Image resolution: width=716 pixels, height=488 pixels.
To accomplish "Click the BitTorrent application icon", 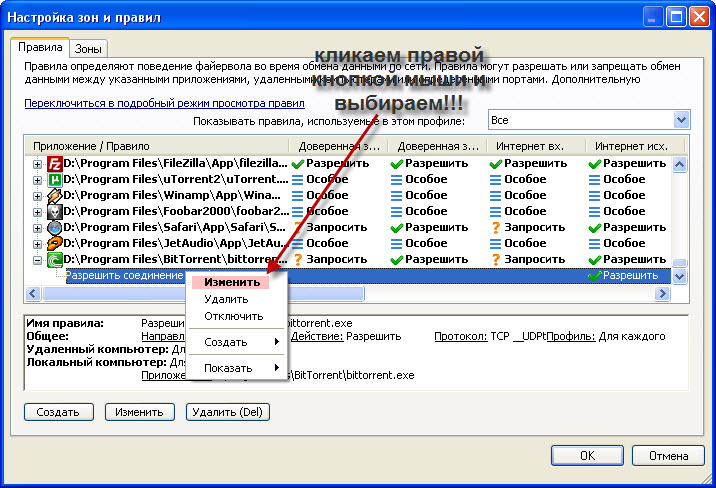I will [56, 259].
